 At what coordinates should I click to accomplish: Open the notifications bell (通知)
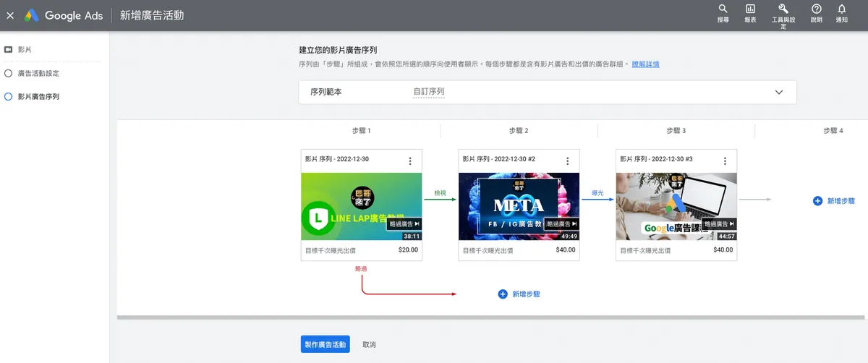click(841, 13)
